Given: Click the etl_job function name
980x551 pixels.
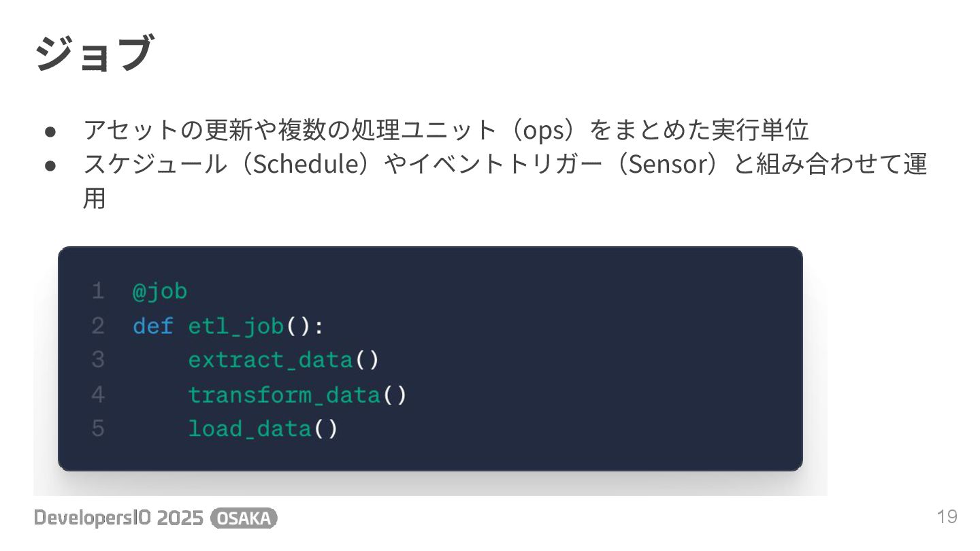Looking at the screenshot, I should coord(235,327).
